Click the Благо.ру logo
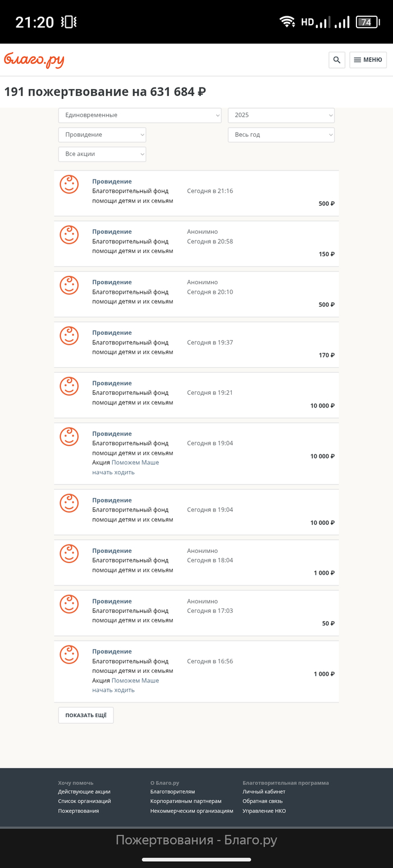This screenshot has height=868, width=393. [34, 60]
